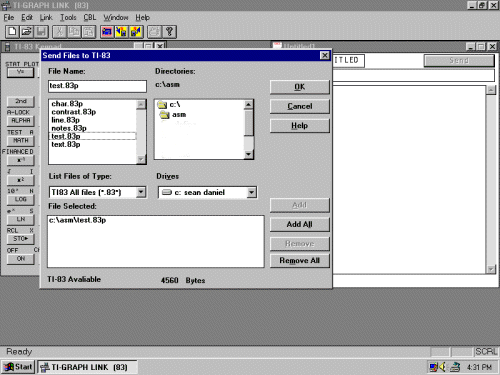Open the Tools menu
Viewport: 500px width, 375px height.
pos(68,17)
